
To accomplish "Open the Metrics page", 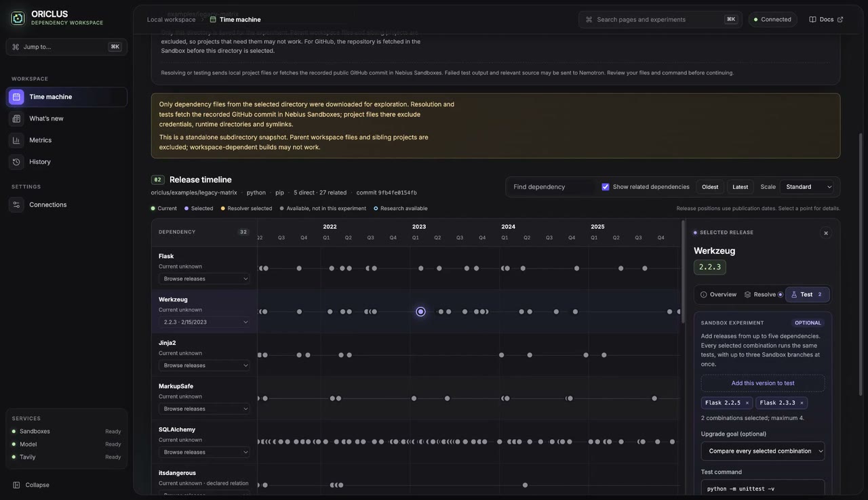I will click(66, 140).
